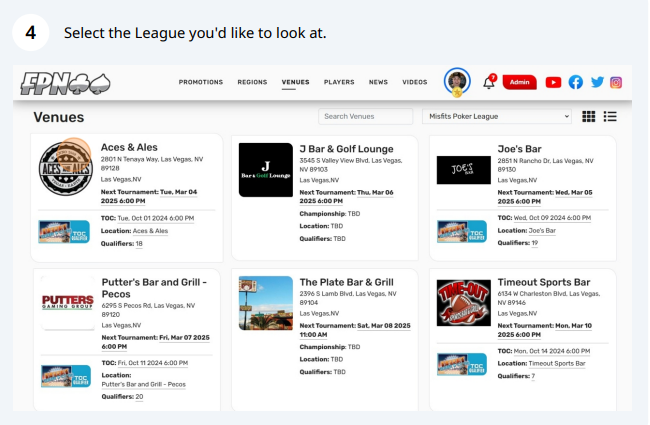Click TOC date Mon, Oct 14 2024

point(552,351)
